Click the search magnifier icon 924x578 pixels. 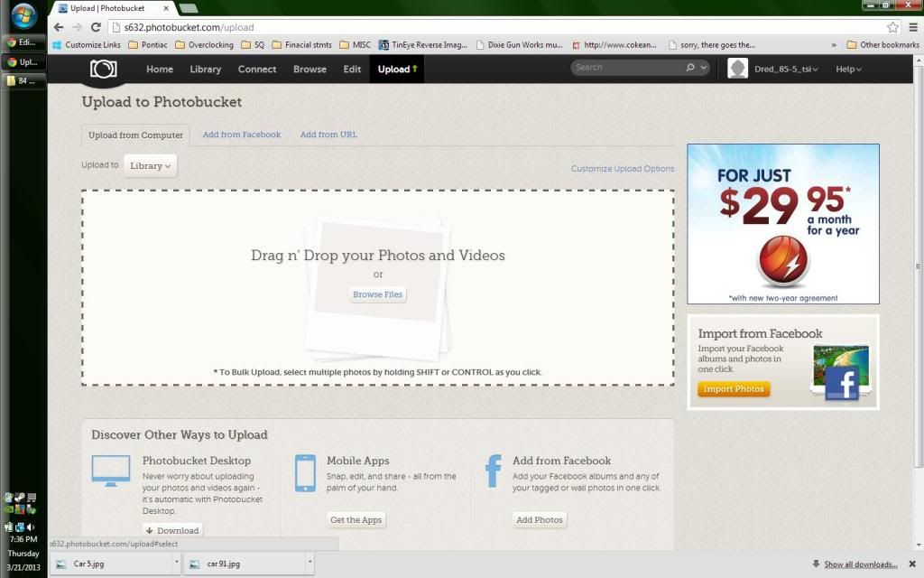coord(691,68)
